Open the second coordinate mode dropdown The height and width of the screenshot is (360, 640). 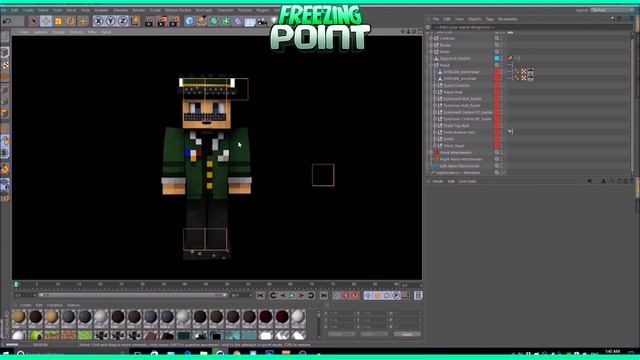pyautogui.click(x=374, y=334)
